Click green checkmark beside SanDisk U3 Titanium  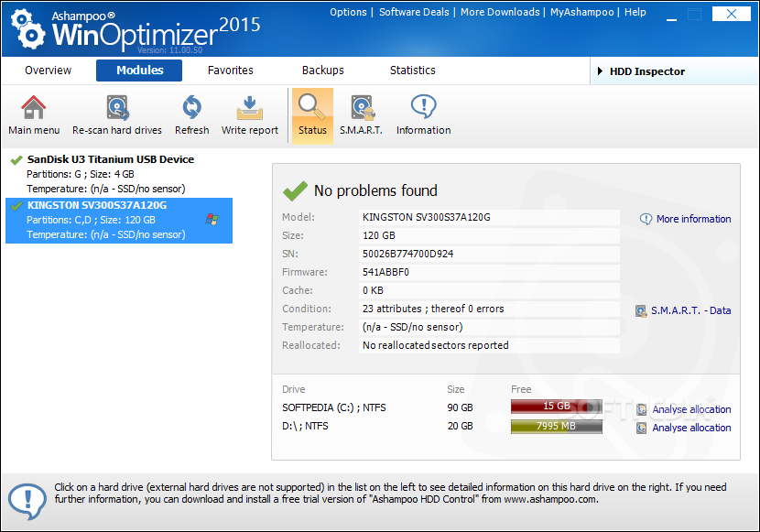[x=16, y=159]
